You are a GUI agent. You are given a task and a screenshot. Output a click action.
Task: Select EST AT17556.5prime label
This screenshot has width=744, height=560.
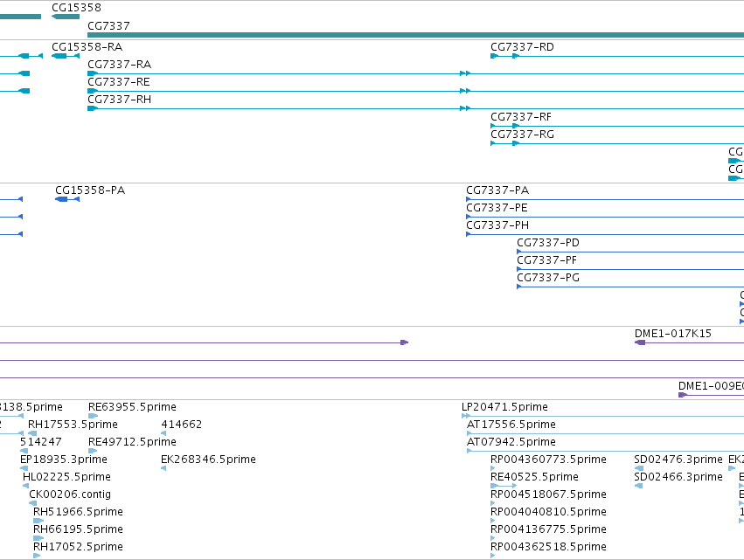tap(511, 425)
